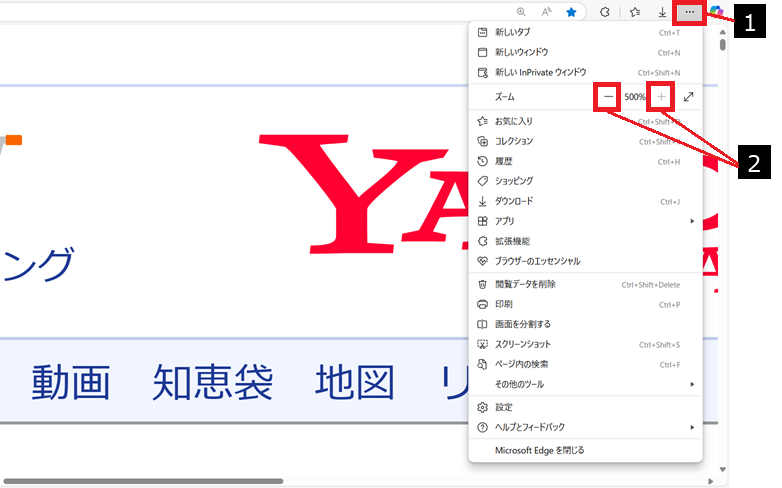Click the trash icon beside 閲覧データを削除
Viewport: 782px width, 488px height.
[x=482, y=284]
